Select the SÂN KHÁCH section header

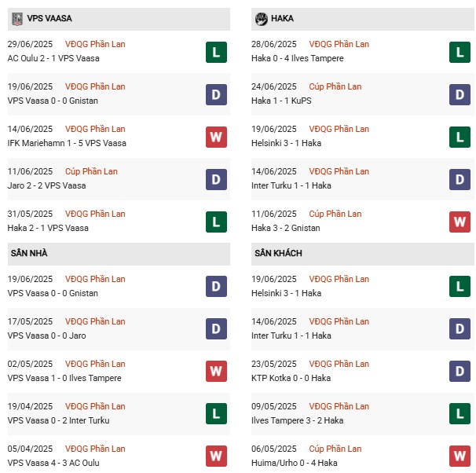[362, 254]
